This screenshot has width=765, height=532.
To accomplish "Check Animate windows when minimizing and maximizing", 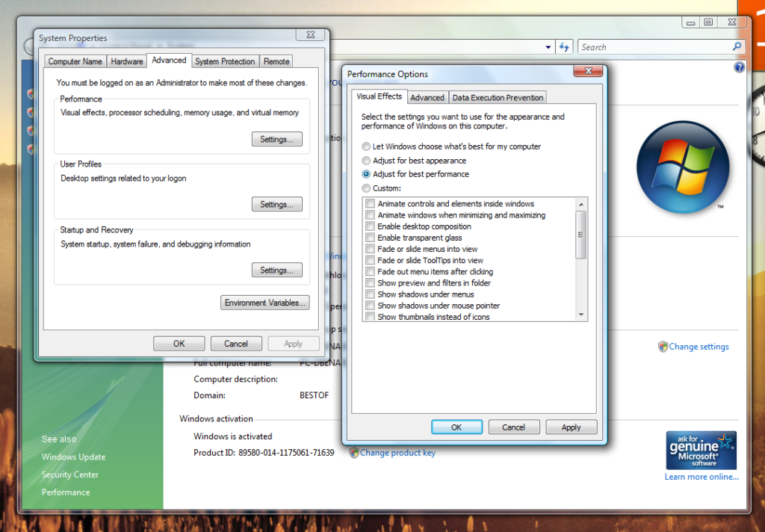I will pyautogui.click(x=371, y=214).
